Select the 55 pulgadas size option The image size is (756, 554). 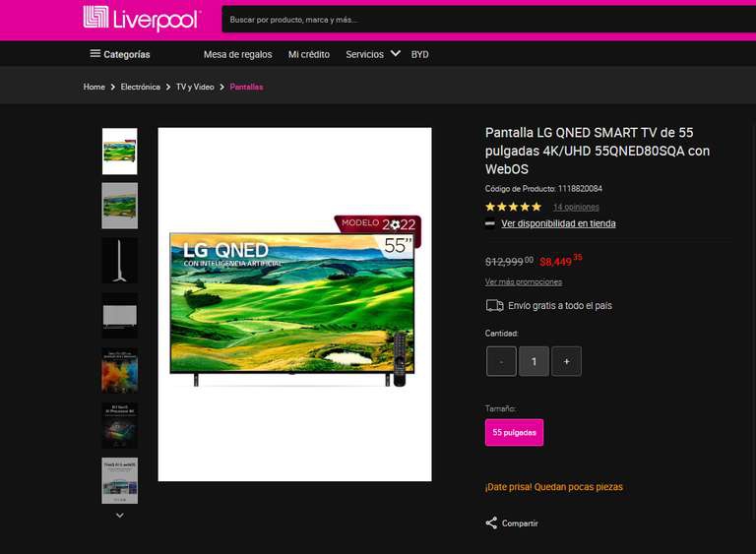514,433
